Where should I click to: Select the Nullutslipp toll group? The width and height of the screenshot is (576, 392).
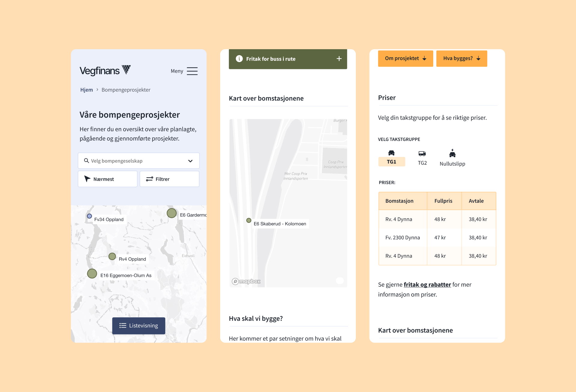(x=452, y=158)
